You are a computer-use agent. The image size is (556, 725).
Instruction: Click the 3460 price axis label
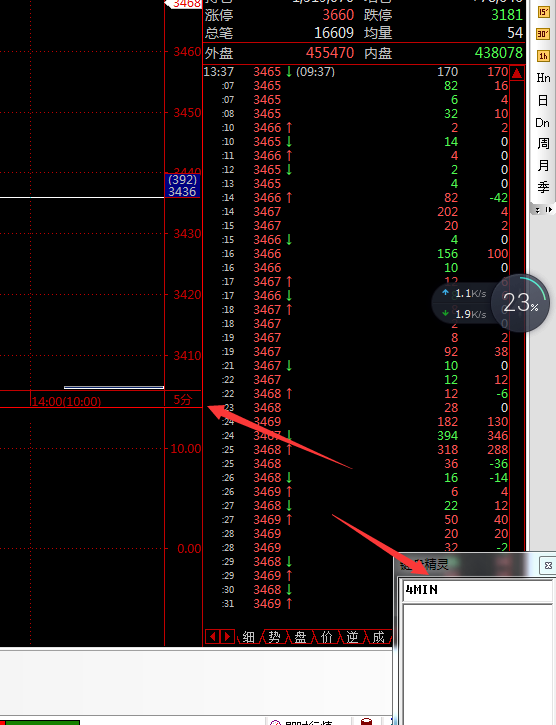pos(187,51)
